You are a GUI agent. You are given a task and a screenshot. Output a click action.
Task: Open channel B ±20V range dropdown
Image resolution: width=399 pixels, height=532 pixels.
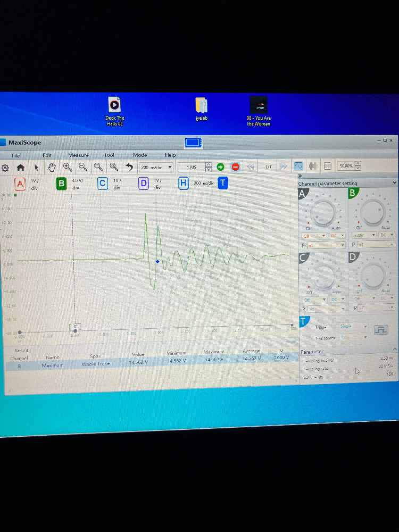pyautogui.click(x=362, y=235)
